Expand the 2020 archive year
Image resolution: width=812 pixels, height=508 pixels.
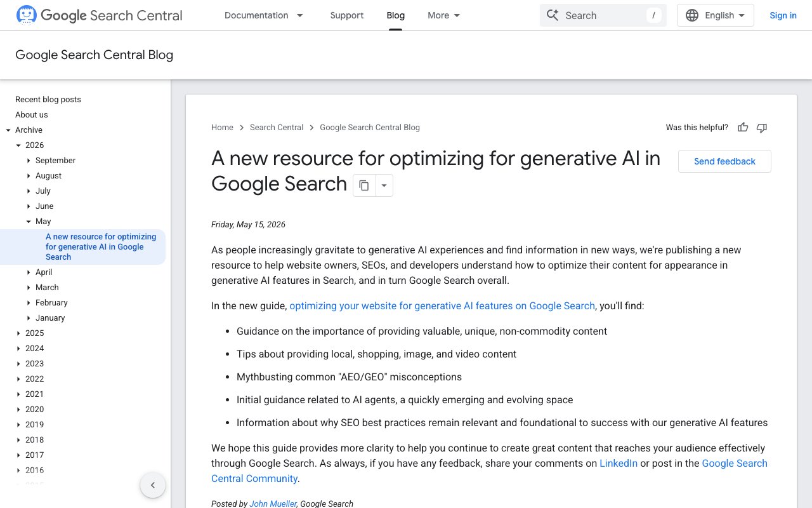tap(18, 410)
